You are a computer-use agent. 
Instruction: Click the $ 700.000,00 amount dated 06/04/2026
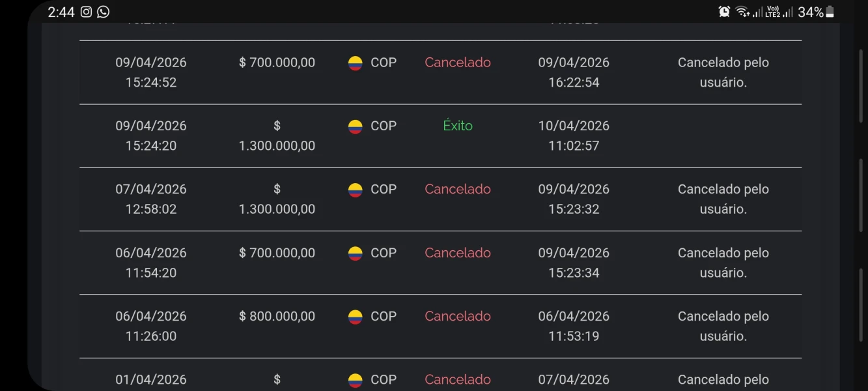tap(277, 253)
